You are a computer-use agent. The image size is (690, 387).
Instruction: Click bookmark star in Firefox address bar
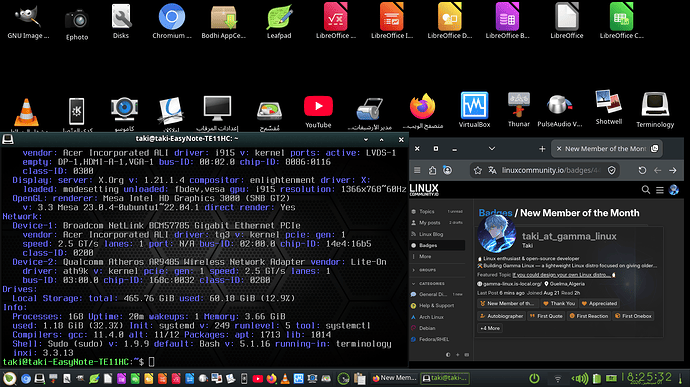(478, 170)
